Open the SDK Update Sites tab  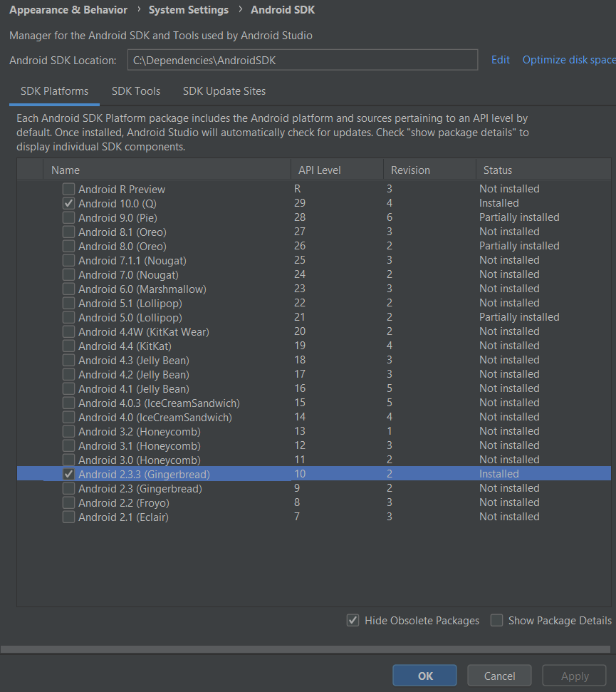pos(224,91)
